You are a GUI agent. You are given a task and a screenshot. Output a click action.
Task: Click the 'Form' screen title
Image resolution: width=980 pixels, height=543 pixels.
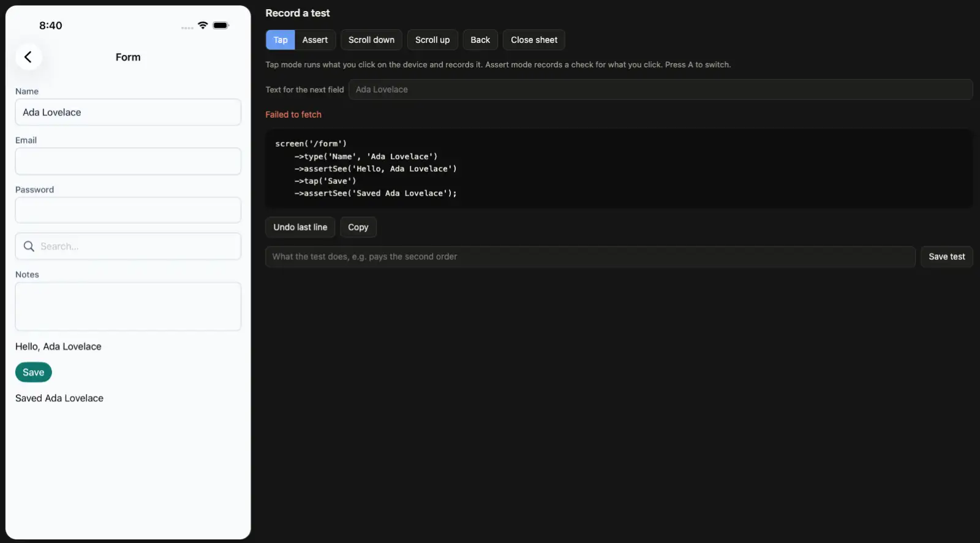tap(128, 57)
